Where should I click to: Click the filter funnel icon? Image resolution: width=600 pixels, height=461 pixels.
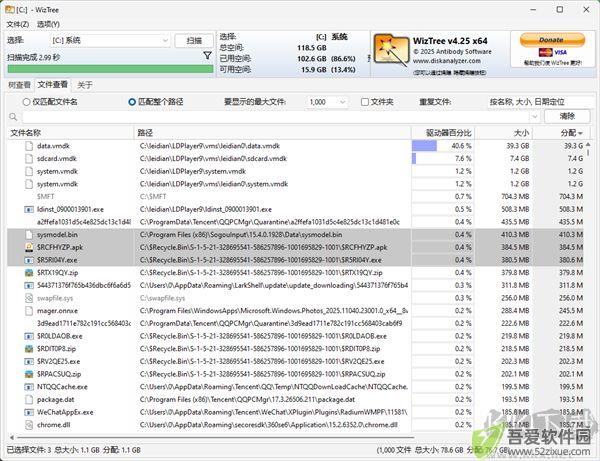point(207,56)
